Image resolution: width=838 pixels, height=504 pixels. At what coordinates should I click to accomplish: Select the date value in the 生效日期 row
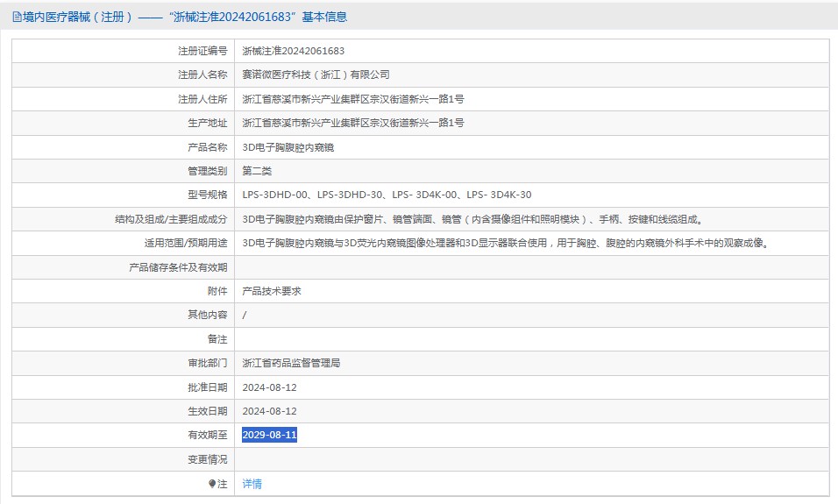point(269,411)
